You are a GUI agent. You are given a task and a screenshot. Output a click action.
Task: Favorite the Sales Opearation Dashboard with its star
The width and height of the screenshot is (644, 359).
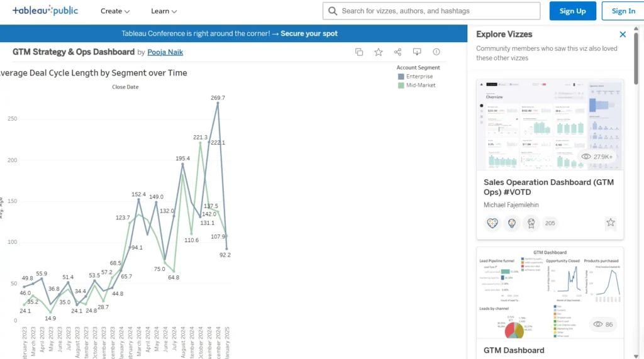point(610,223)
